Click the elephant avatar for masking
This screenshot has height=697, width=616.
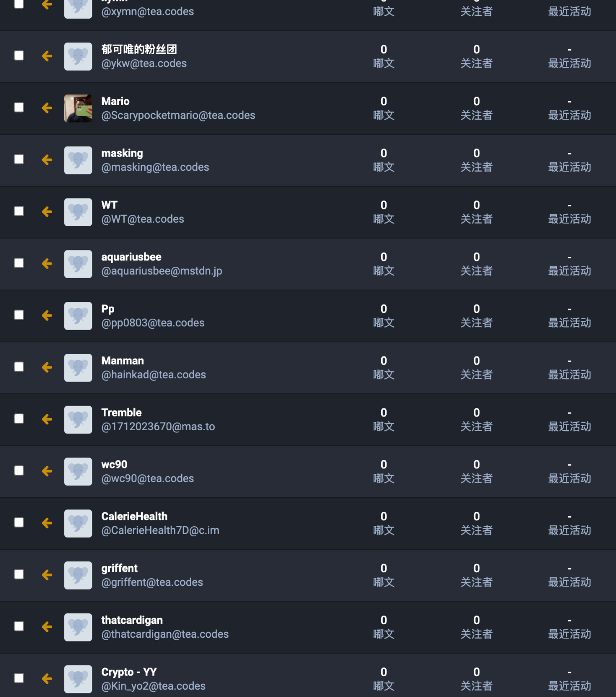point(78,160)
